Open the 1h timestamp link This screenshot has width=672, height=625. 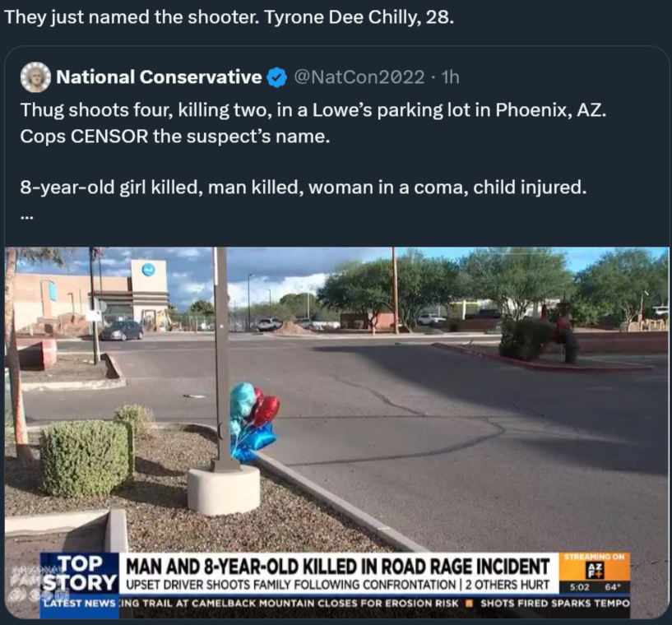click(451, 77)
